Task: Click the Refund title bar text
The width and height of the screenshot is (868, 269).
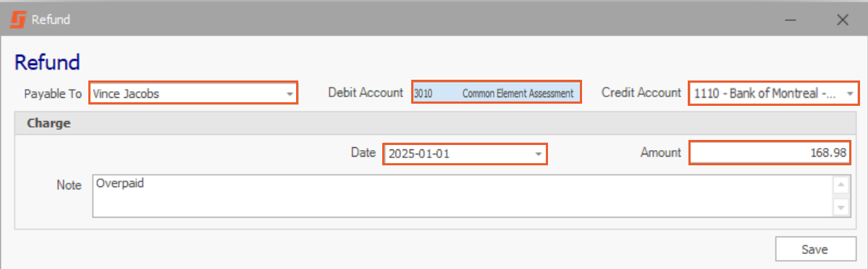Action: pos(51,20)
